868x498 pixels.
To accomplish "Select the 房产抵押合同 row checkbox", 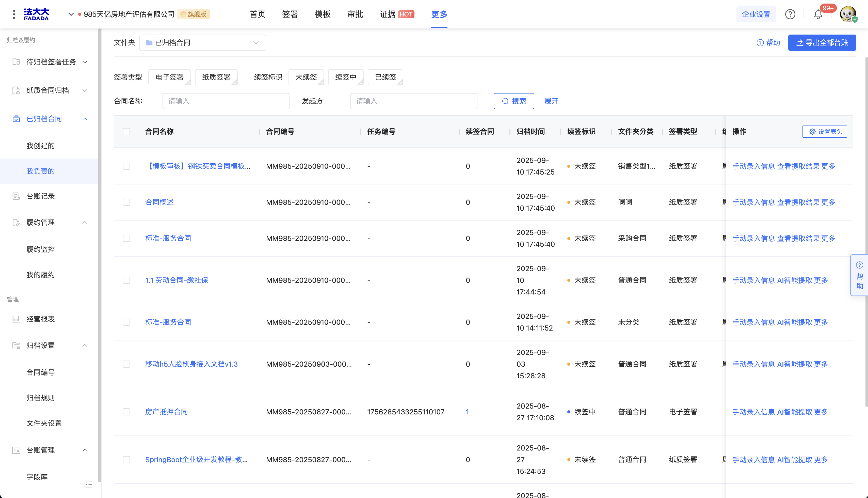I will tap(126, 412).
